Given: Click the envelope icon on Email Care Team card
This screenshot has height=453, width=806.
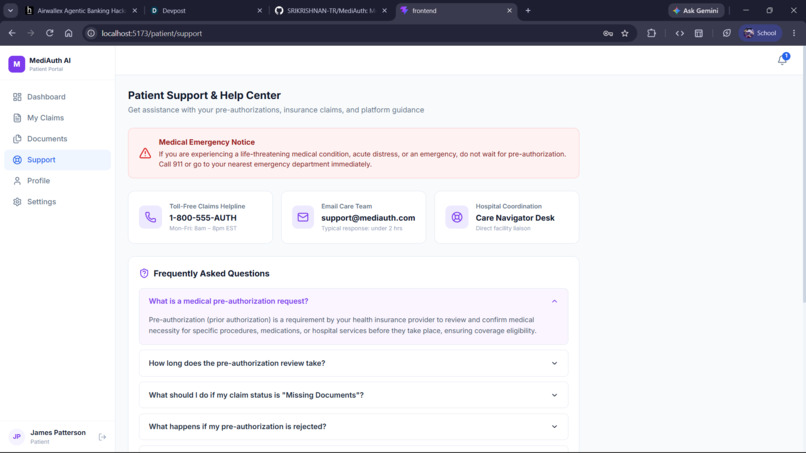Looking at the screenshot, I should tap(303, 217).
